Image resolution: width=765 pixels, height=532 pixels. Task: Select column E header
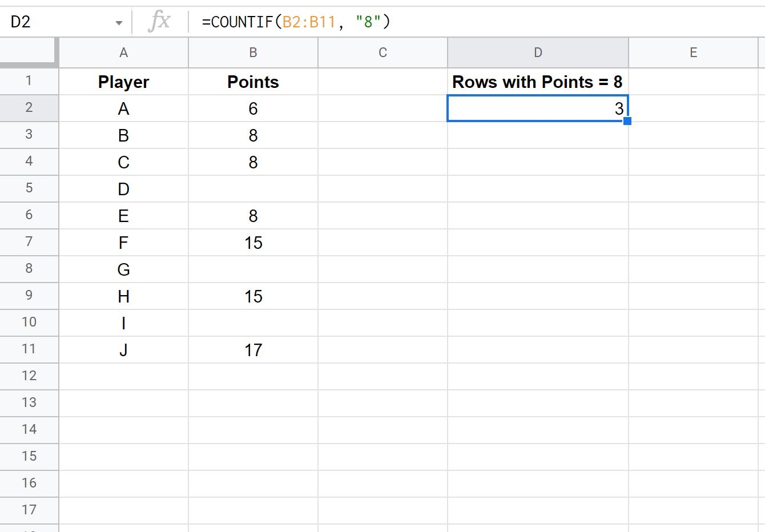pos(693,53)
